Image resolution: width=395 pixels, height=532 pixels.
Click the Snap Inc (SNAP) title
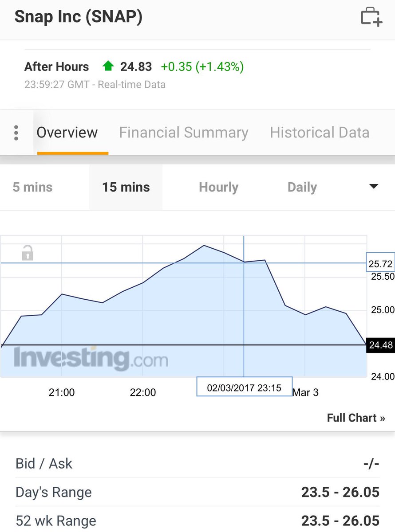(79, 17)
